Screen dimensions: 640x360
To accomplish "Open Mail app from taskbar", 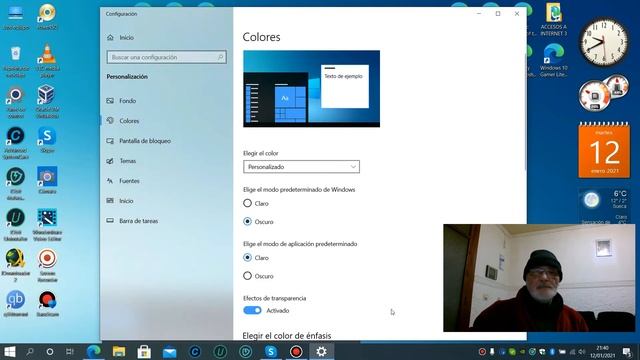I will coord(169,351).
